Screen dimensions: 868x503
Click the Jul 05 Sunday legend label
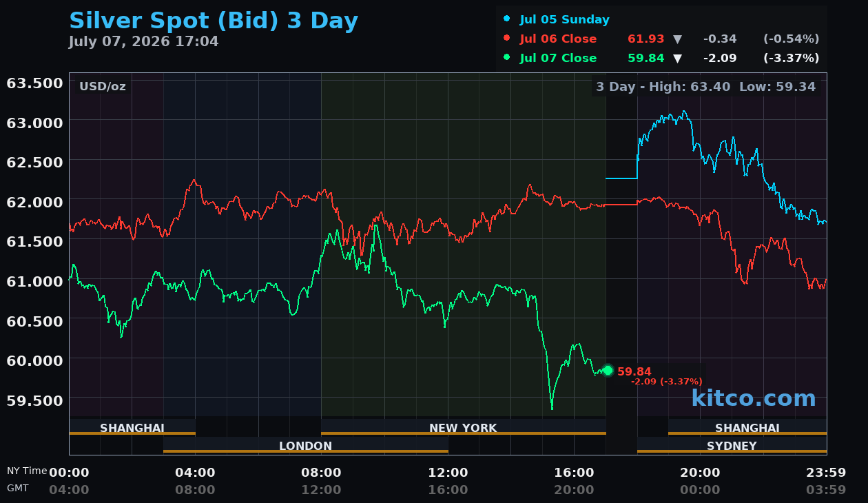pos(564,20)
